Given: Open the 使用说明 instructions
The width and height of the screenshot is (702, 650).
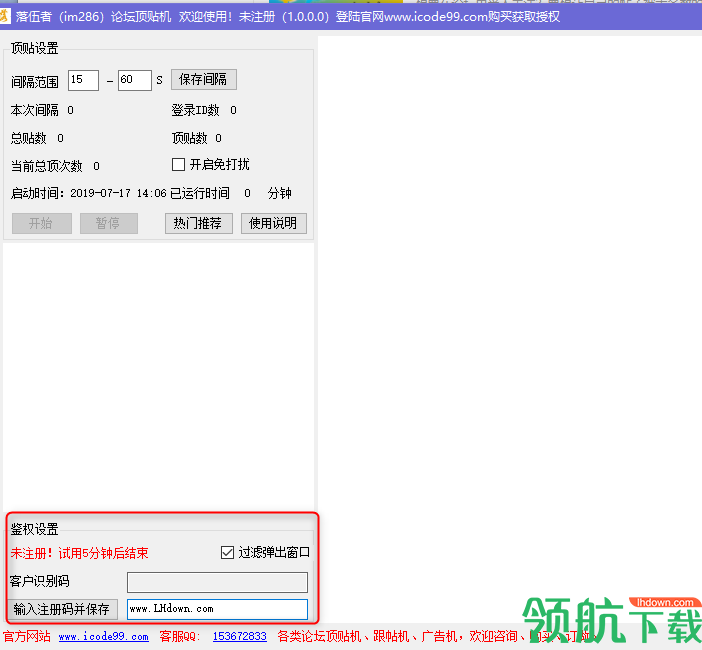Looking at the screenshot, I should coord(274,223).
